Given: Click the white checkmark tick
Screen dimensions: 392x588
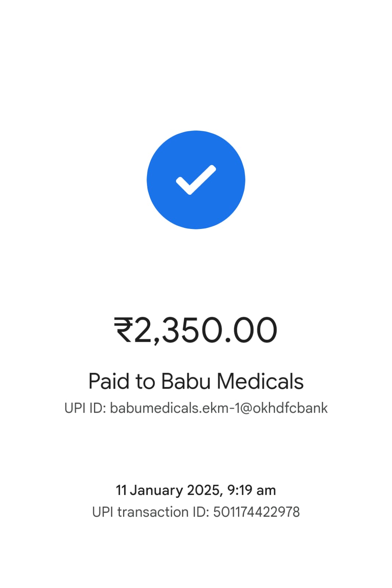Looking at the screenshot, I should coord(196,180).
